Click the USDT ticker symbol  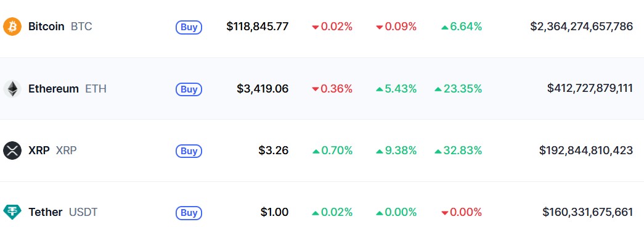[x=83, y=212]
